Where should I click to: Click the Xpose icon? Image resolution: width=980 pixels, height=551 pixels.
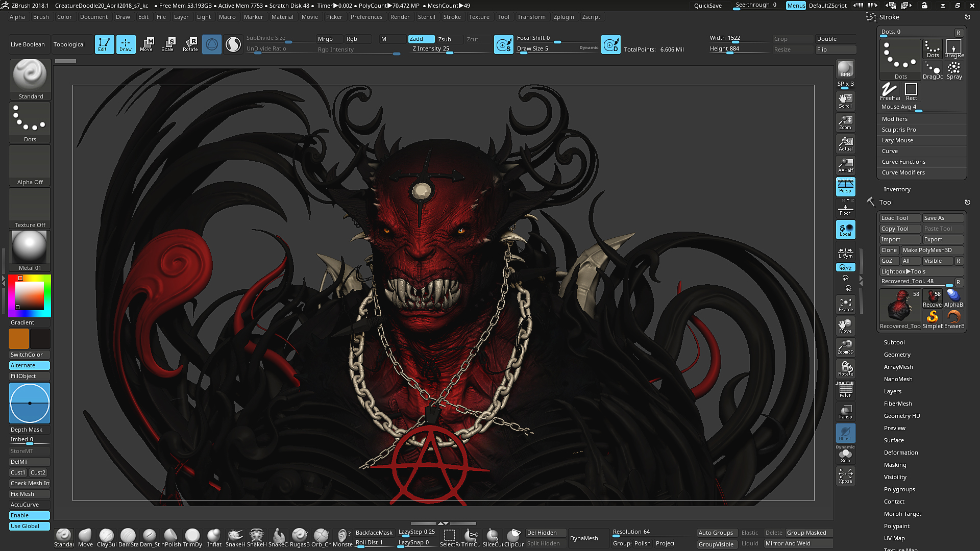pos(845,476)
